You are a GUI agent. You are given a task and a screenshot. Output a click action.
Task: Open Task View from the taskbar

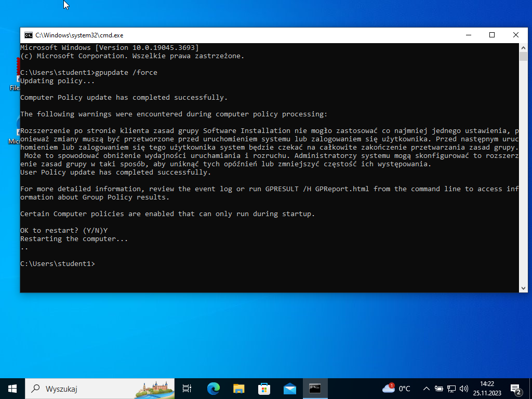[187, 389]
